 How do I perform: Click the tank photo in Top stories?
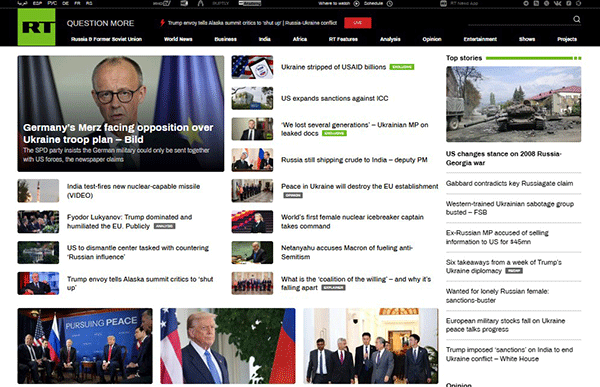(x=513, y=104)
